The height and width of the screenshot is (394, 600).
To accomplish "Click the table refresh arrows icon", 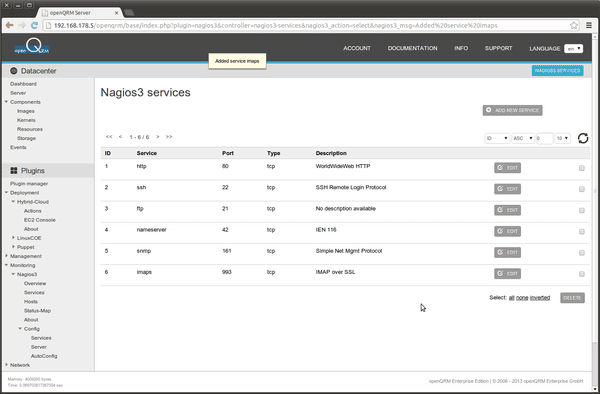I will click(583, 138).
